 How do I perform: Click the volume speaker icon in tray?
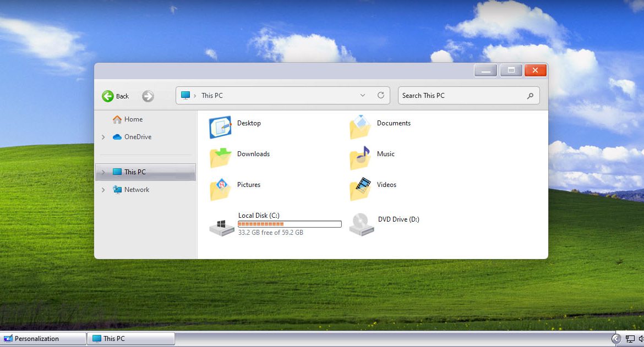pos(641,339)
